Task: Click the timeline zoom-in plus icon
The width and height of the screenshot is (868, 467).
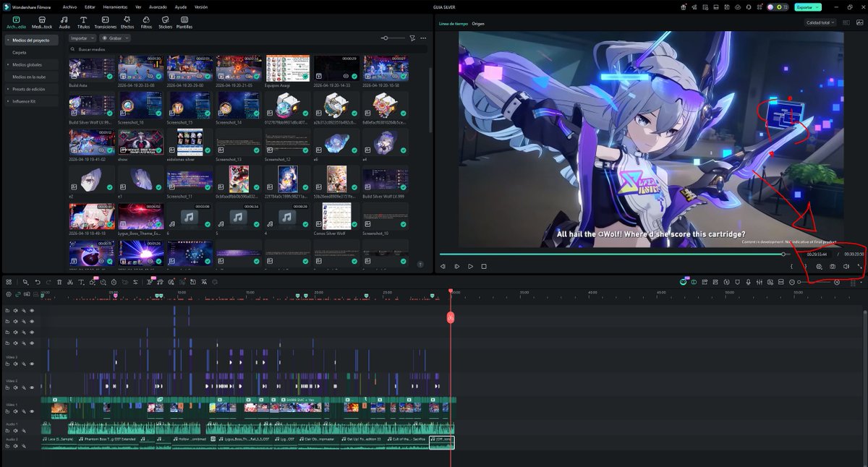Action: (837, 282)
